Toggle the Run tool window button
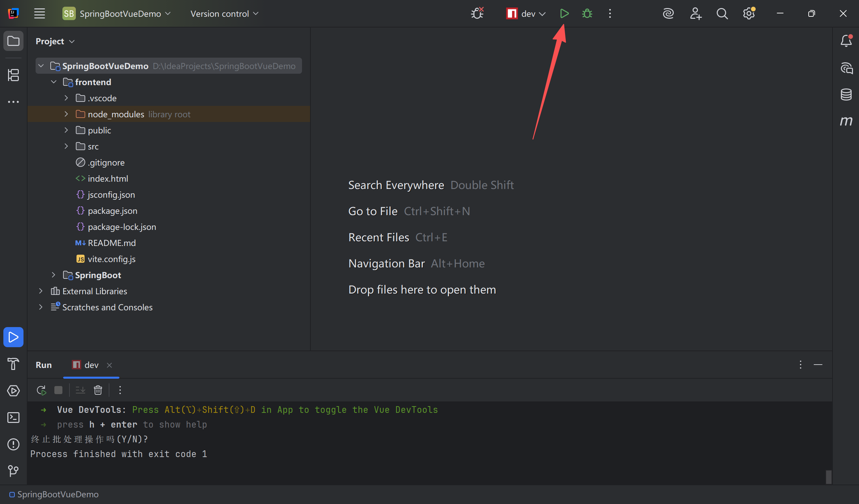Viewport: 859px width, 504px height. (x=13, y=337)
